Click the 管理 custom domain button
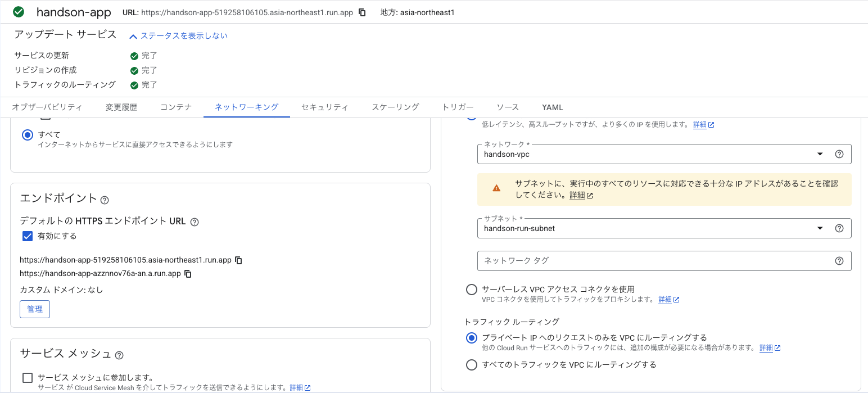Image resolution: width=868 pixels, height=393 pixels. [35, 309]
